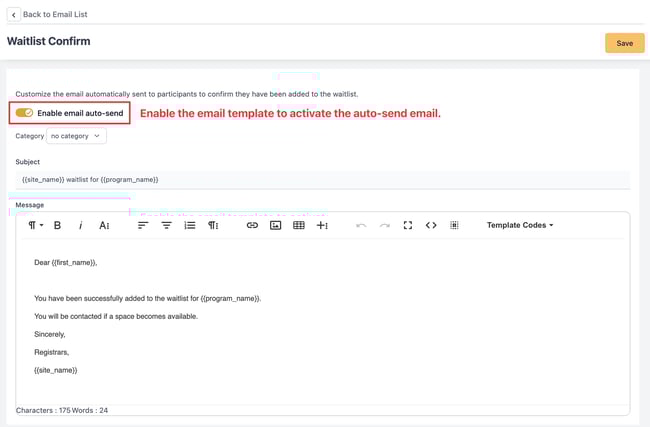650x427 pixels.
Task: Redo last edit
Action: tap(385, 225)
